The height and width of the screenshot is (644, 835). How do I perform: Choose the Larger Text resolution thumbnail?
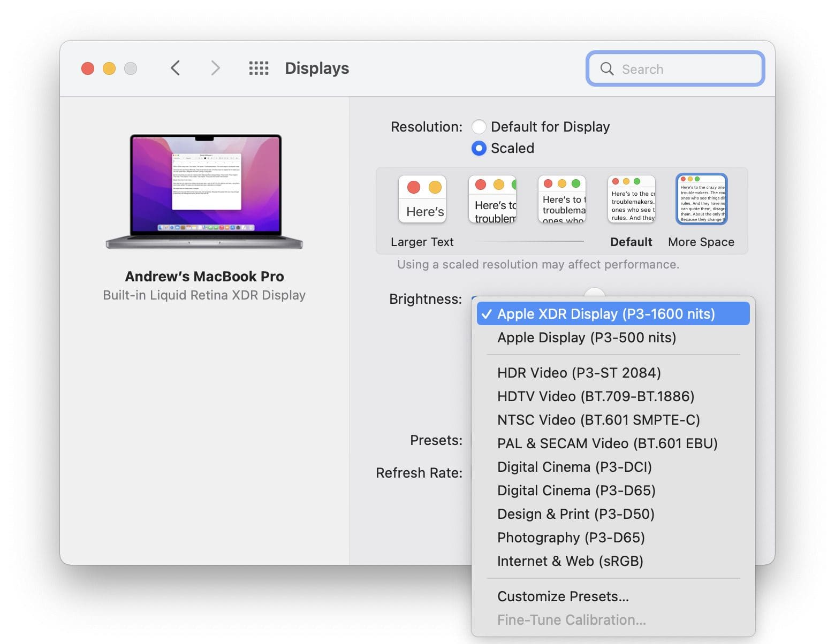coord(422,199)
